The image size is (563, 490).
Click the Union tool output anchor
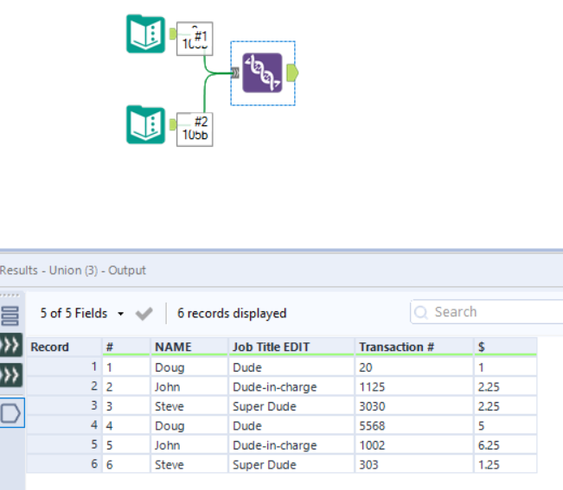click(293, 73)
